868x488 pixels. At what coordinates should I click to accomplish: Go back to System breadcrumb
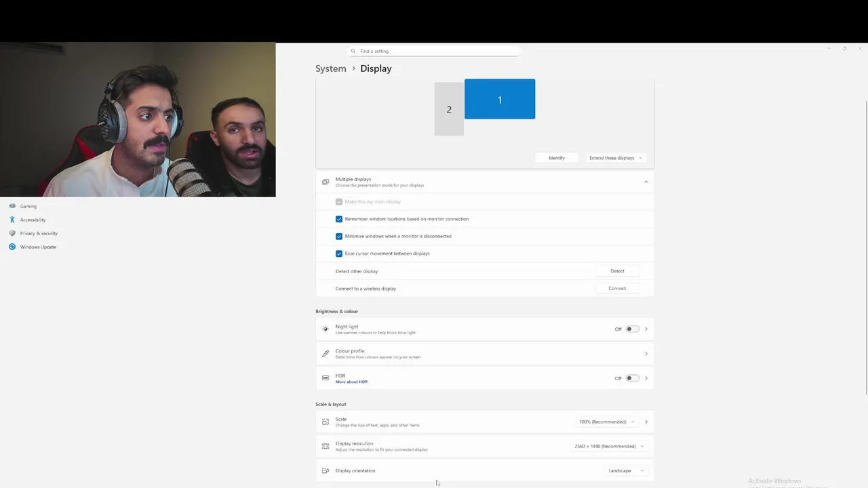tap(331, 68)
